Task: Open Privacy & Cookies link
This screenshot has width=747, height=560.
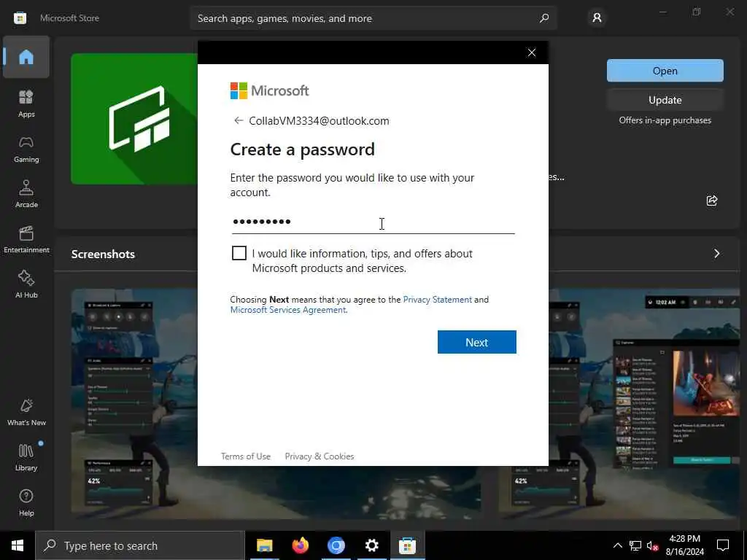Action: 320,456
